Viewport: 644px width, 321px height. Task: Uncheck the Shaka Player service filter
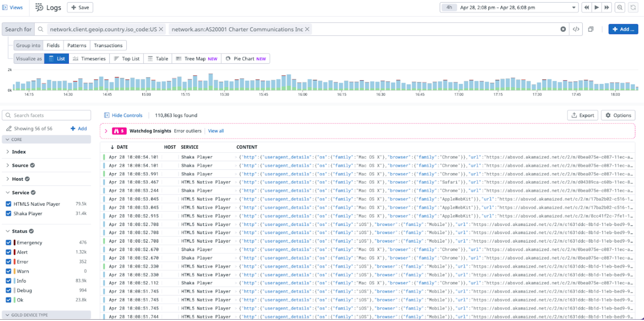click(x=8, y=213)
